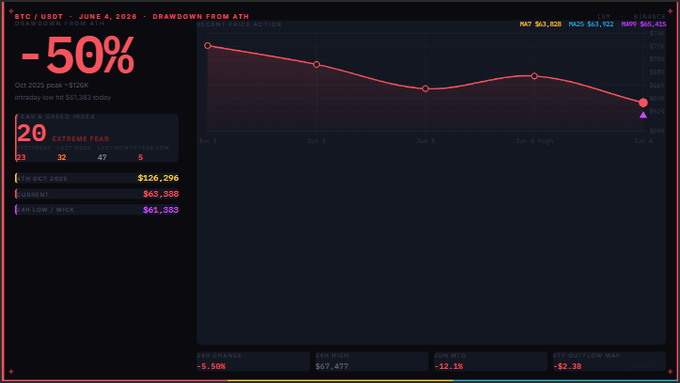Click the JUN MTD -12.1% card
The height and width of the screenshot is (383, 680).
[x=490, y=361]
